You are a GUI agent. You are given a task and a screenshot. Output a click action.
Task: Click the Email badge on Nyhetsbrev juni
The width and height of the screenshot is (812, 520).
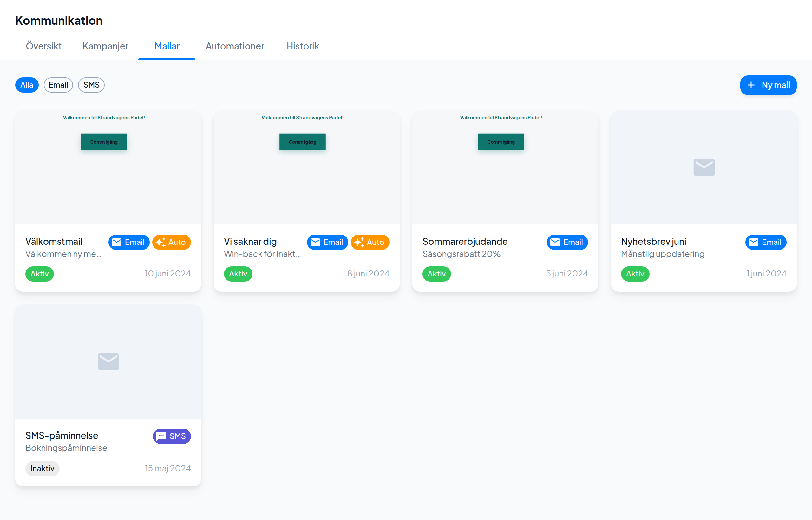(x=766, y=242)
